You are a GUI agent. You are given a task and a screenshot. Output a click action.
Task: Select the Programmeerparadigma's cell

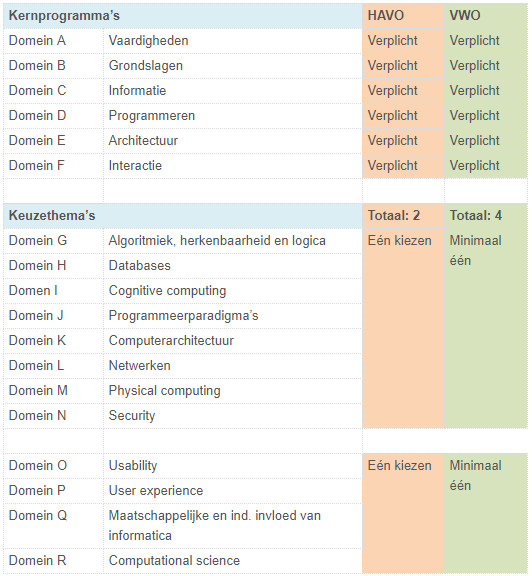click(233, 316)
